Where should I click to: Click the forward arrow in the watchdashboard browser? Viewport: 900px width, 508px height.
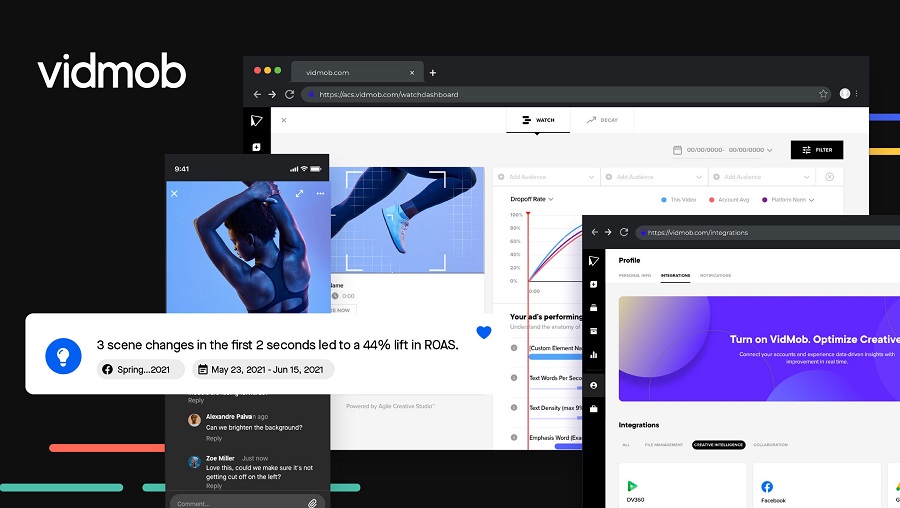272,94
